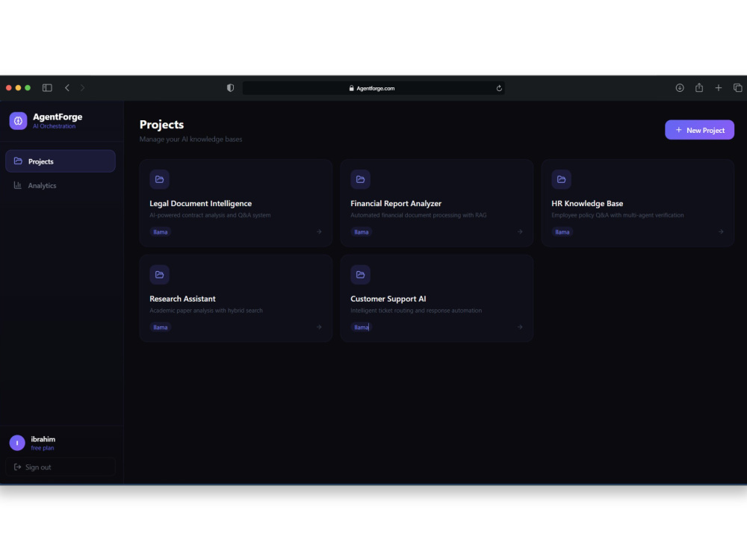747x560 pixels.
Task: Toggle the browser sidebar panel icon
Action: pyautogui.click(x=47, y=87)
